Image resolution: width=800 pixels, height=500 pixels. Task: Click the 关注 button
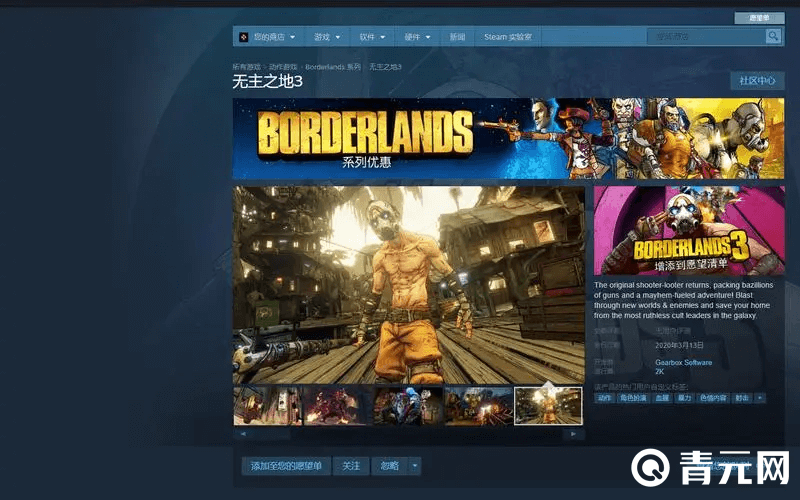[x=351, y=466]
